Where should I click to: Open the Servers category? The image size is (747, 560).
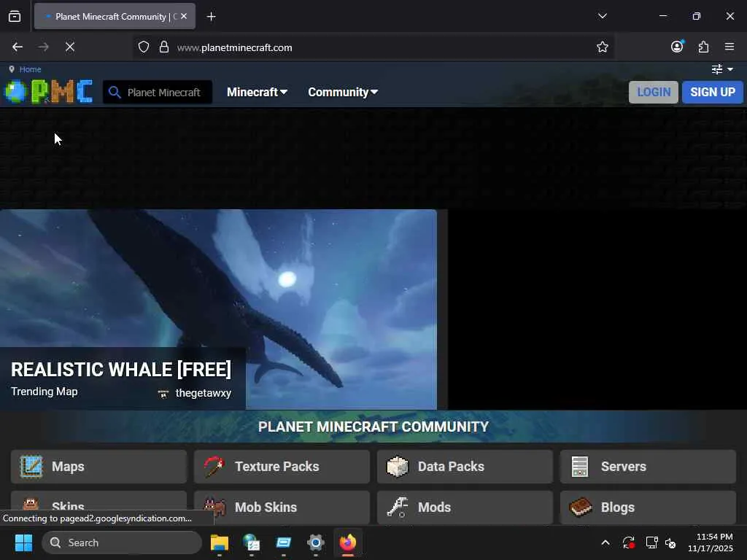[648, 466]
